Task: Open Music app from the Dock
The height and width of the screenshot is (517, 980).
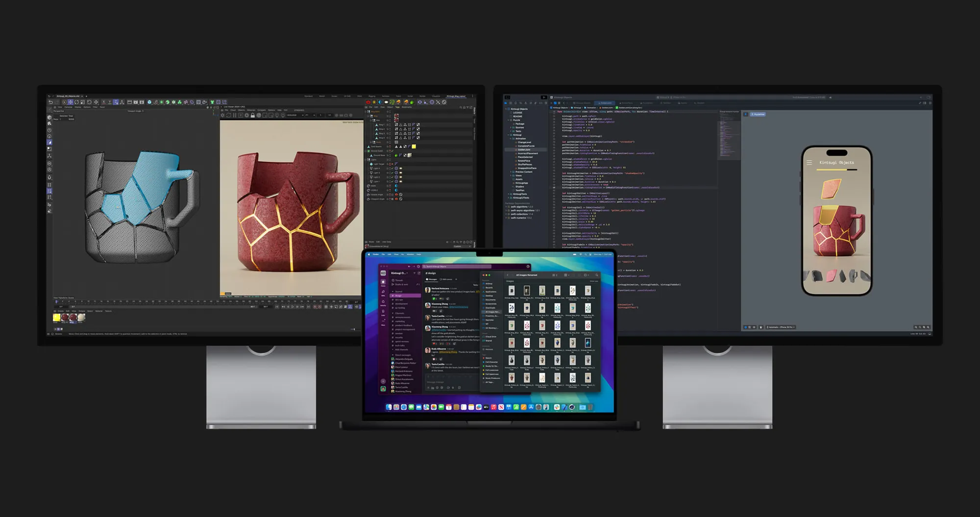Action: (493, 407)
